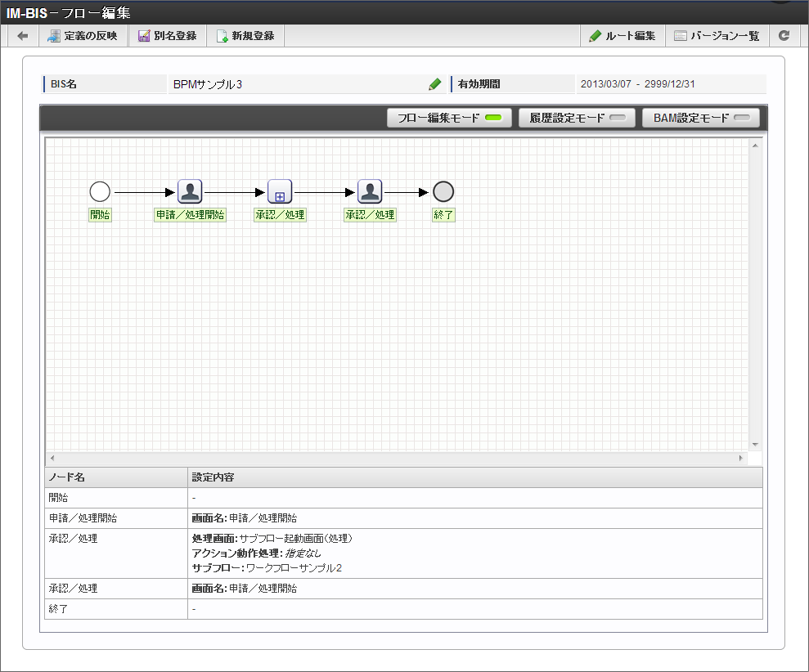Click the canvas scroll right arrow
The height and width of the screenshot is (672, 809).
coord(742,458)
